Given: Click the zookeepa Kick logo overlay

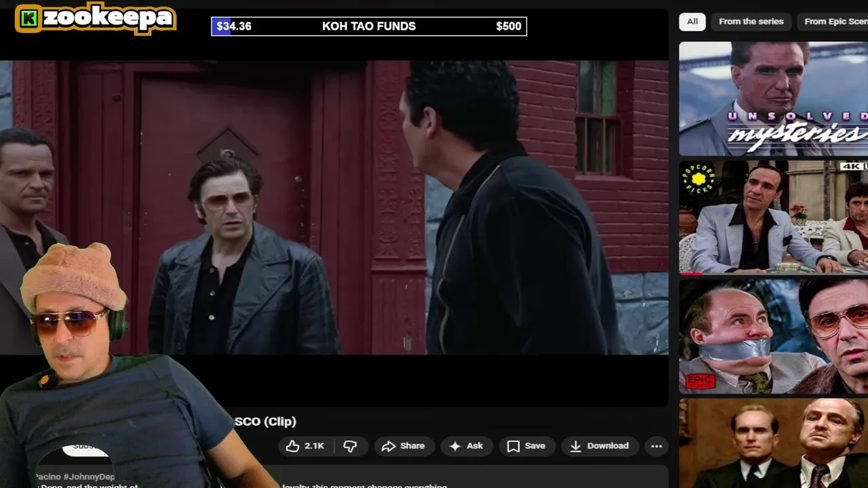Looking at the screenshot, I should tap(96, 18).
